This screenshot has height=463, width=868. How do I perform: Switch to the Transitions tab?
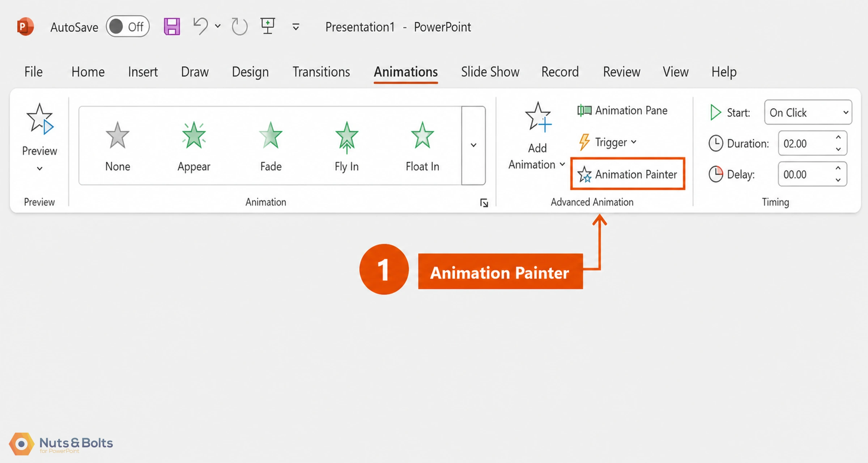coord(321,72)
